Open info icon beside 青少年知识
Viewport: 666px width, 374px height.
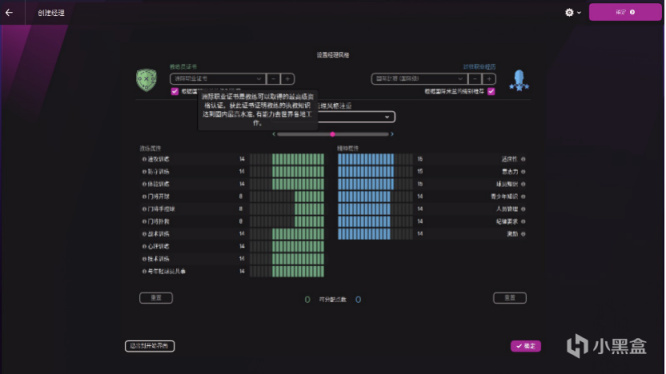pyautogui.click(x=523, y=197)
